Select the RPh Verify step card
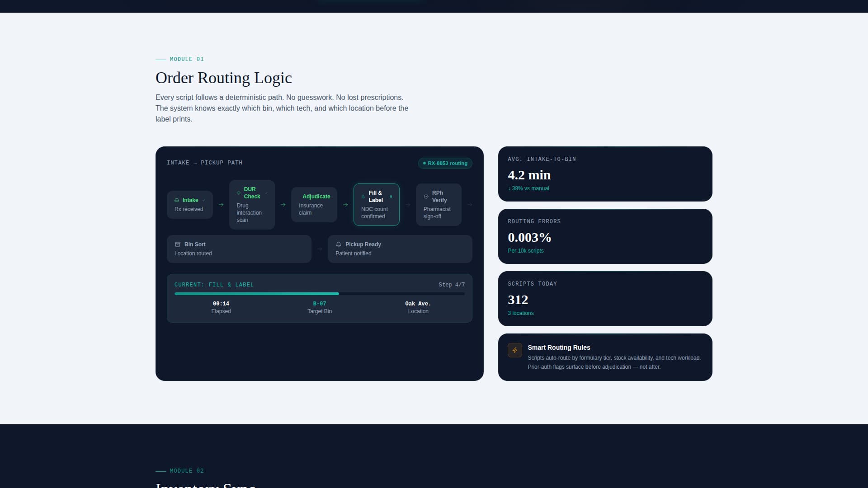Viewport: 868px width, 488px height. point(439,205)
